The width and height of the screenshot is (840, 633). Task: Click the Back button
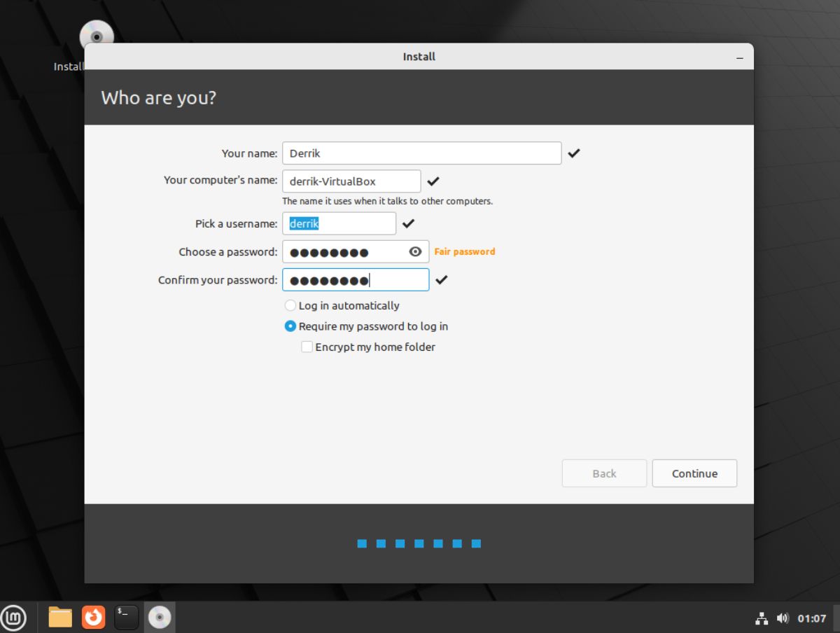pos(603,473)
